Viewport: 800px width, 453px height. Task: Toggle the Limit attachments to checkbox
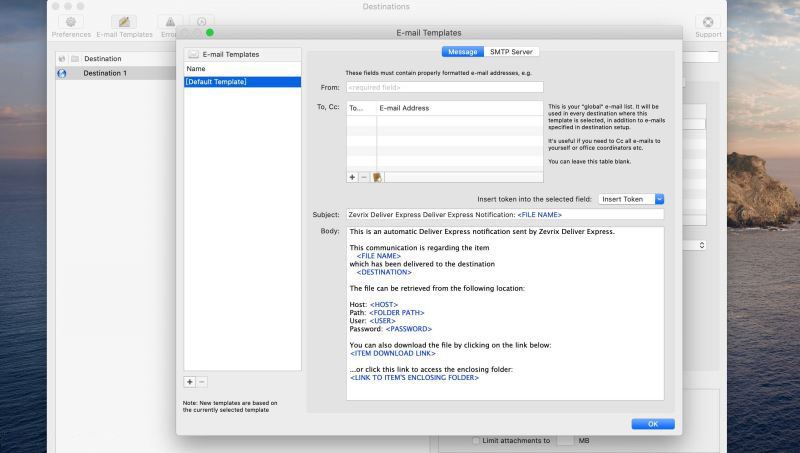(x=476, y=440)
